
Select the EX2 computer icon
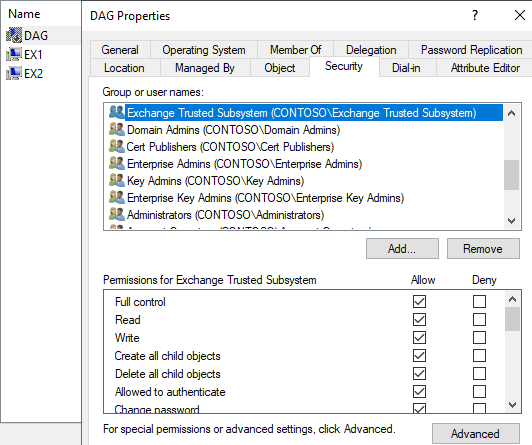14,73
